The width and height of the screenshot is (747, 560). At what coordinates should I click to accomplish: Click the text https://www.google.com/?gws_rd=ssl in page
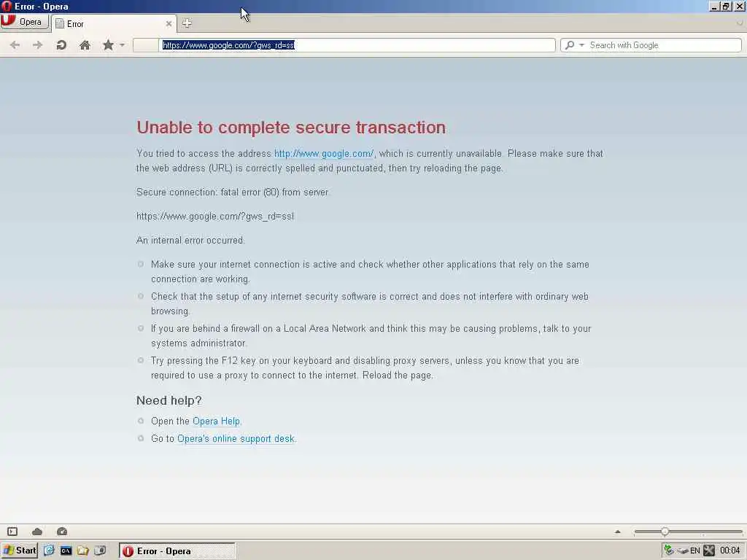215,216
